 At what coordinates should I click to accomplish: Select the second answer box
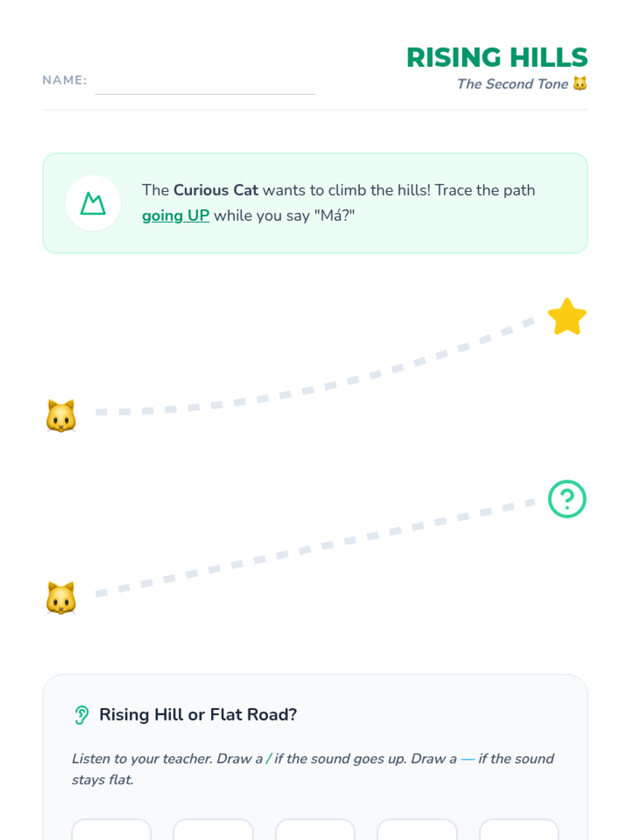[213, 829]
